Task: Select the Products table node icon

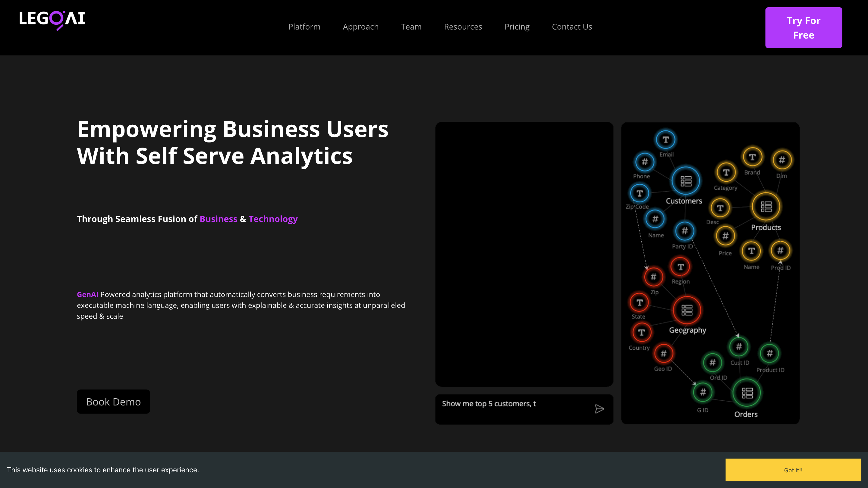Action: coord(766,206)
